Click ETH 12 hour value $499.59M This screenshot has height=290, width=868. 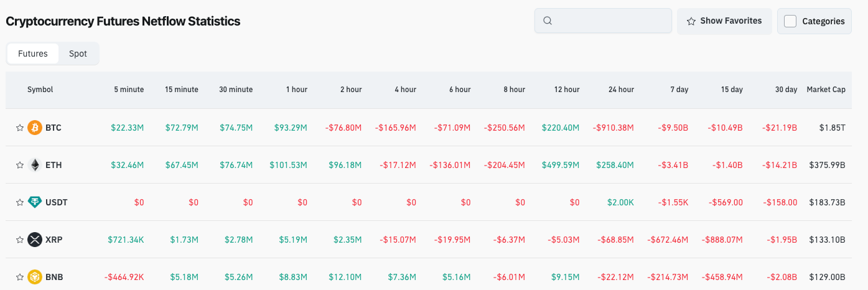(x=561, y=165)
